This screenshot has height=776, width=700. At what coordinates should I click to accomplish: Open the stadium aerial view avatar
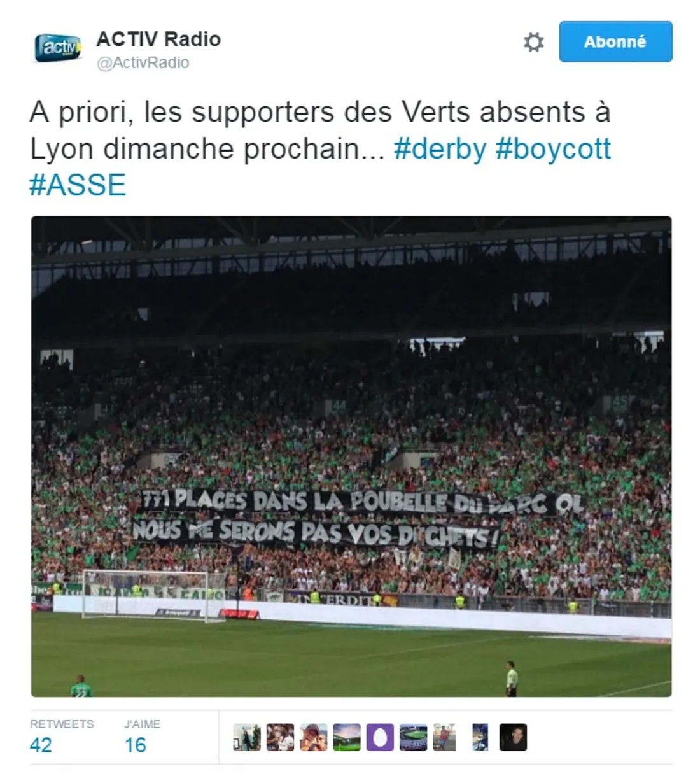(x=413, y=737)
